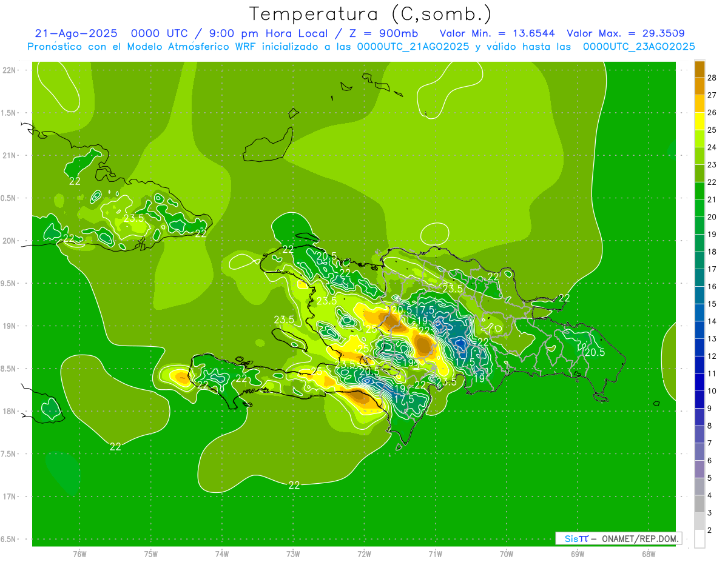Click the '0.5N' latitude tick label
Viewport: 728px width, 562px height.
click(x=8, y=198)
